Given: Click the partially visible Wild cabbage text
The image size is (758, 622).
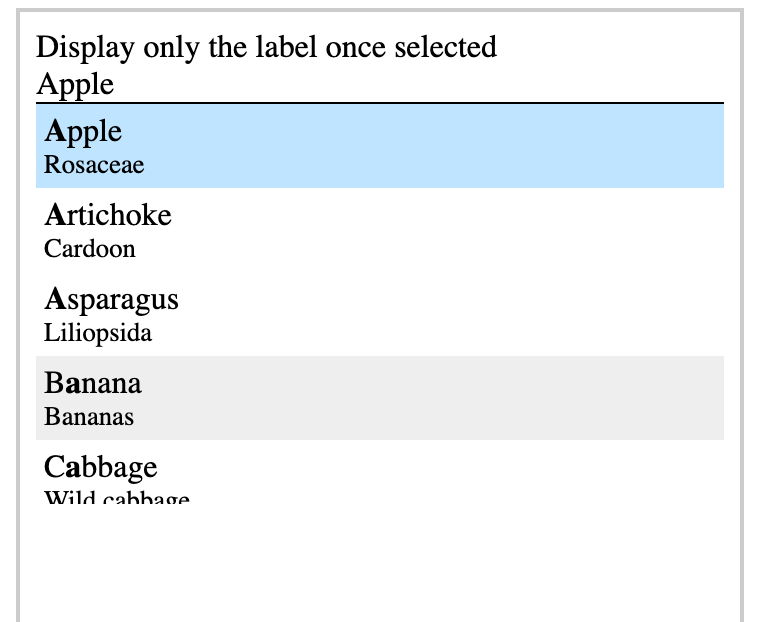Looking at the screenshot, I should pos(117,497).
